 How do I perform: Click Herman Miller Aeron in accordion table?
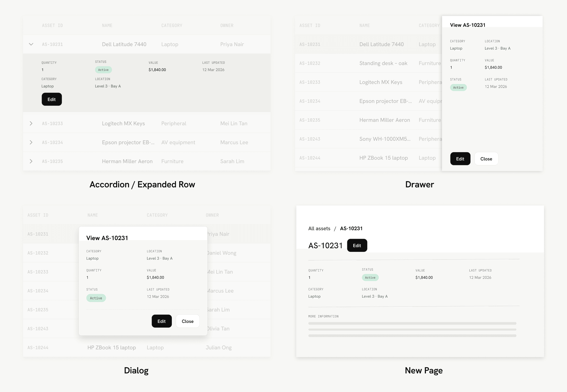127,161
